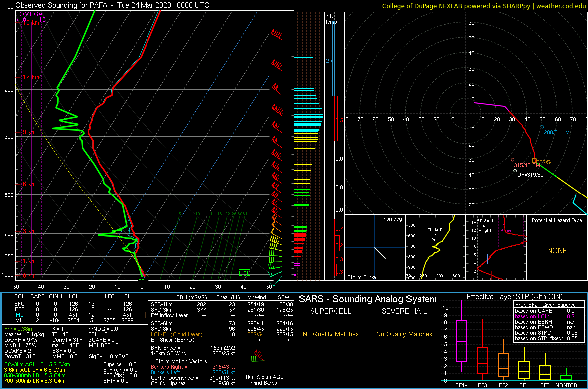Click '700-500mb LR = 6.3 C/km'
This screenshot has height=389, width=588.
[x=35, y=381]
